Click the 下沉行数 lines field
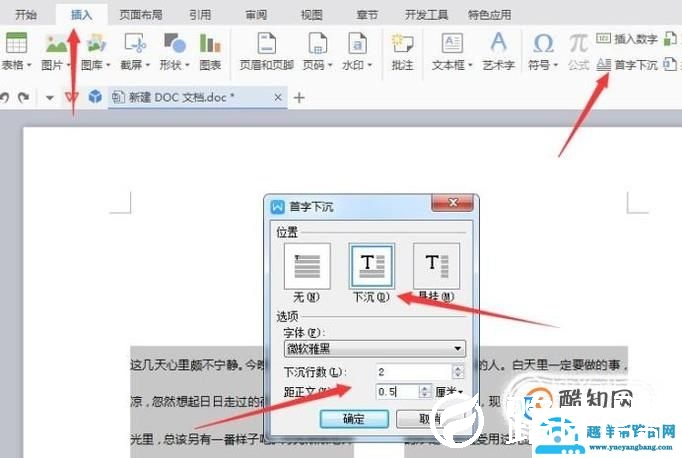This screenshot has height=458, width=682. pos(414,371)
